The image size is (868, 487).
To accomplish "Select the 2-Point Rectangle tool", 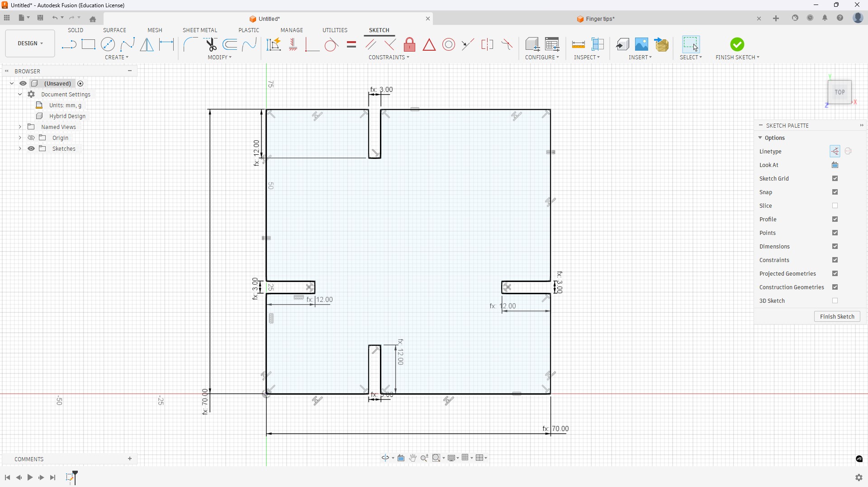I will click(88, 44).
